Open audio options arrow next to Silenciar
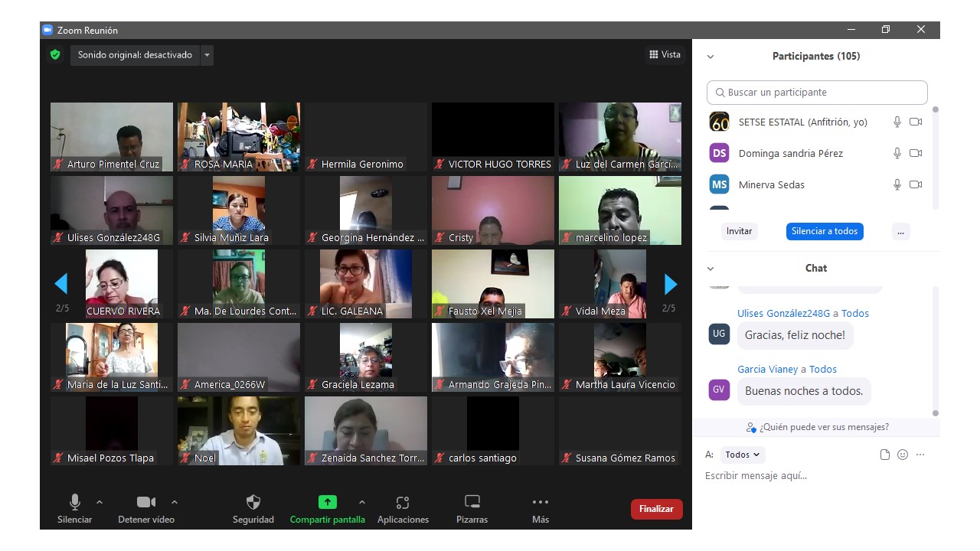The height and width of the screenshot is (551, 980). pyautogui.click(x=100, y=502)
